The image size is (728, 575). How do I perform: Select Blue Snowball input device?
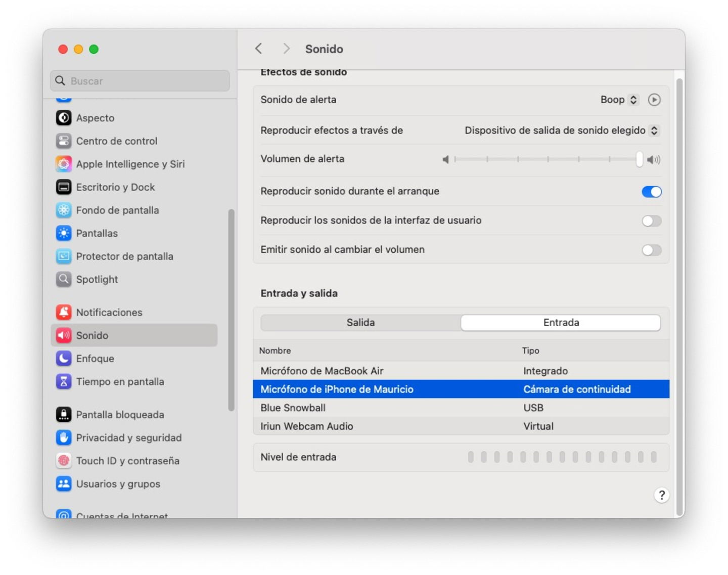click(461, 408)
